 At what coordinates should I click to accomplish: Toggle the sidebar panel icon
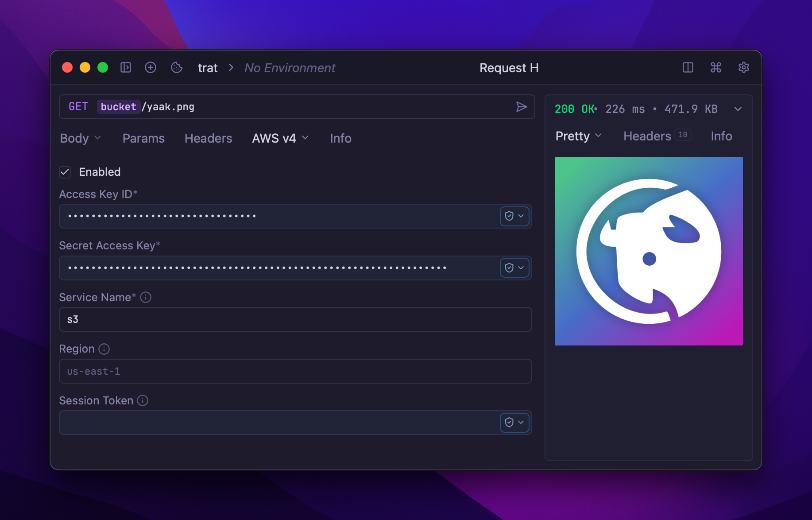(x=126, y=67)
